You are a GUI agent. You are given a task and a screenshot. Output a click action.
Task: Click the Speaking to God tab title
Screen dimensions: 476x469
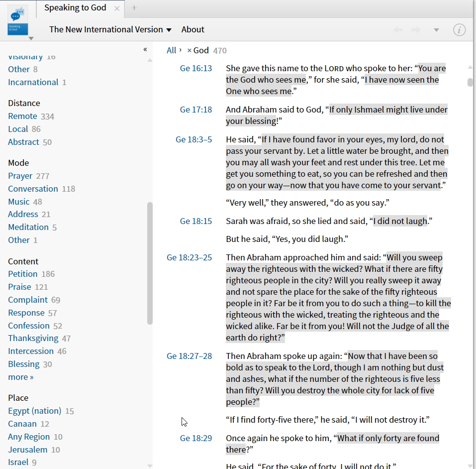75,7
